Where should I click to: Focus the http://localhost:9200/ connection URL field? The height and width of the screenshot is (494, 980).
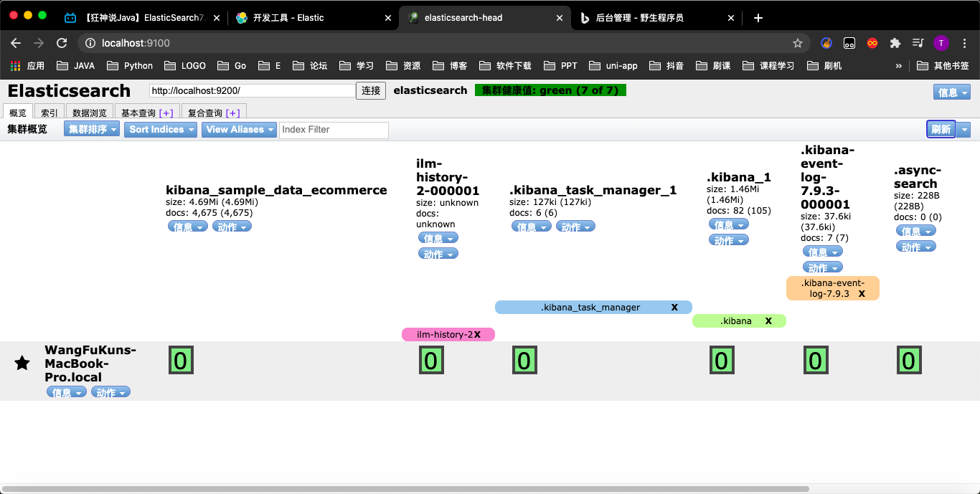point(253,90)
